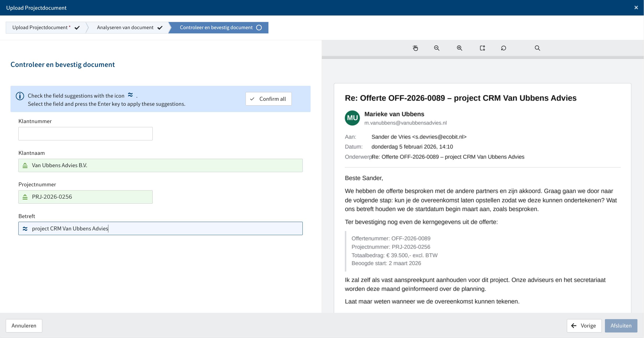Viewport: 644px width, 338px height.
Task: Click Totaalbedrag € 39.500,- excl. BTW line
Action: (x=395, y=255)
